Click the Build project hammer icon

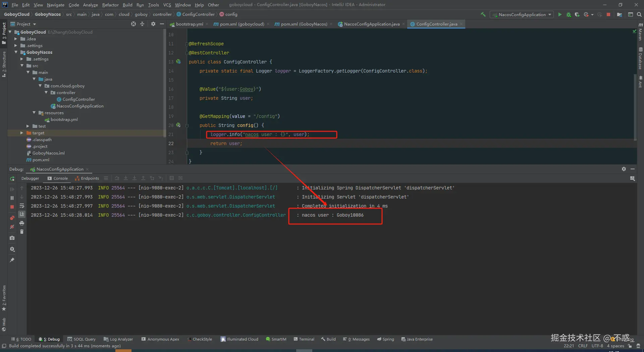pos(483,14)
